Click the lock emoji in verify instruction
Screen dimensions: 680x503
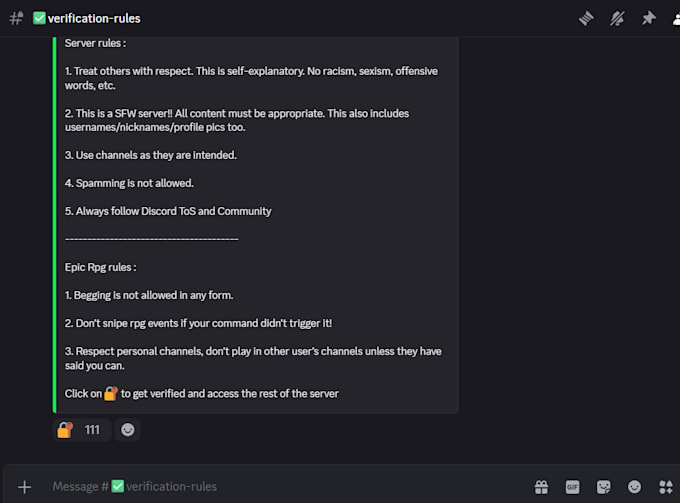(111, 393)
